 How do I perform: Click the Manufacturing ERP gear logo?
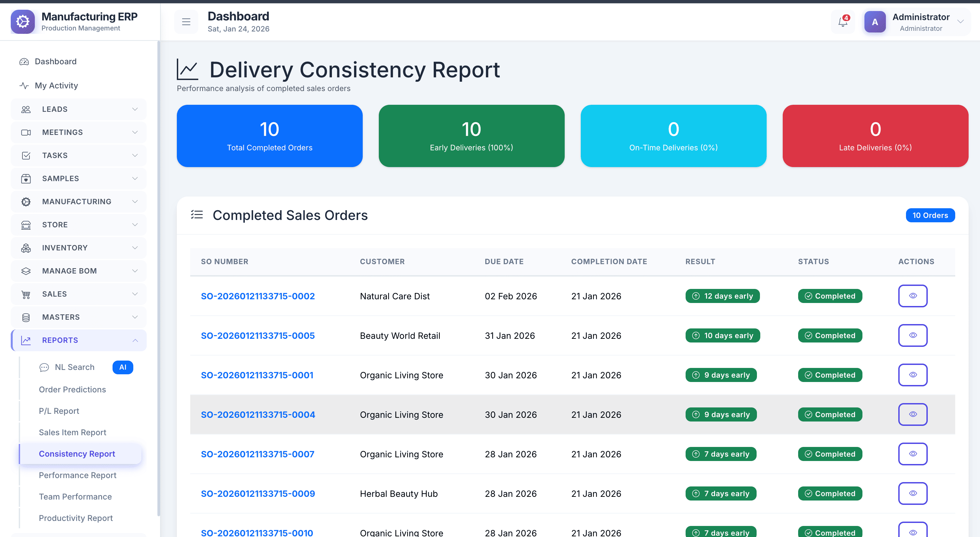coord(23,22)
